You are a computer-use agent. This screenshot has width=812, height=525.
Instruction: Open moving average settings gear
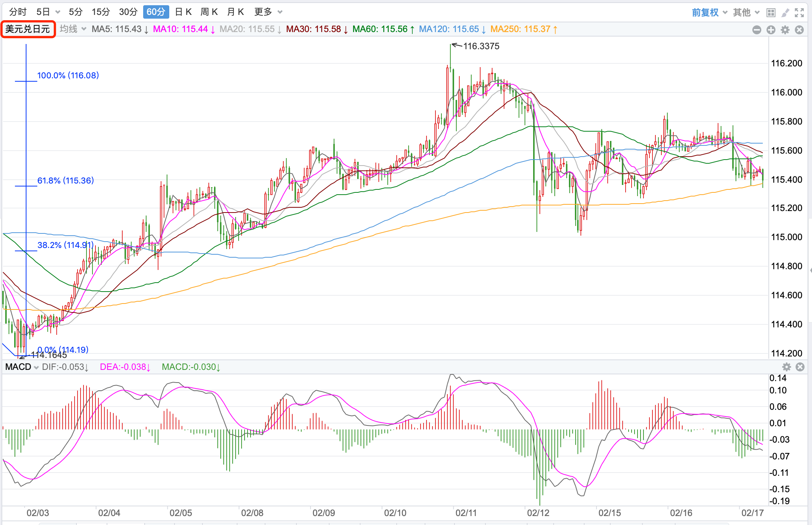click(785, 30)
